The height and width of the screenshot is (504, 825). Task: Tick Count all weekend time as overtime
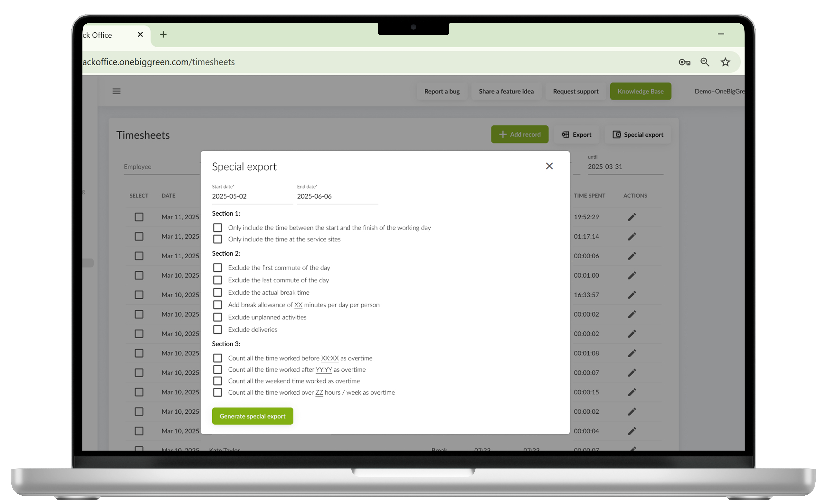click(217, 381)
